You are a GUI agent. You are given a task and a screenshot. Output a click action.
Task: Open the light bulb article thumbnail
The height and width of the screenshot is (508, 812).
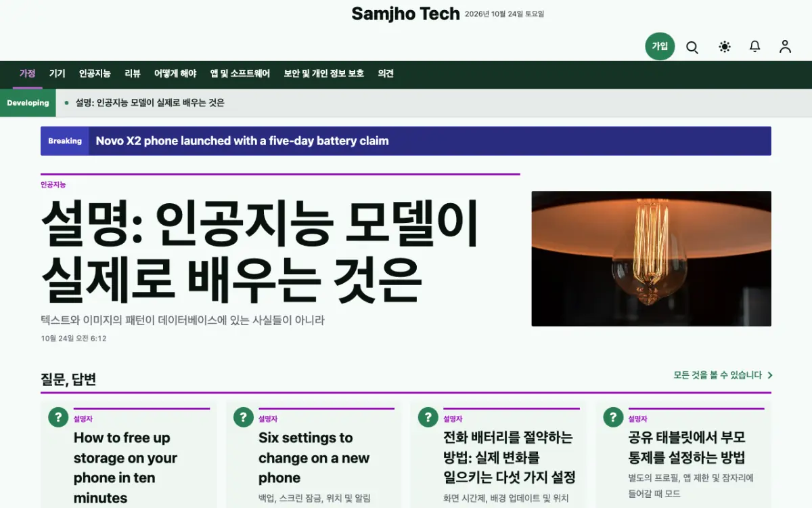pyautogui.click(x=651, y=259)
